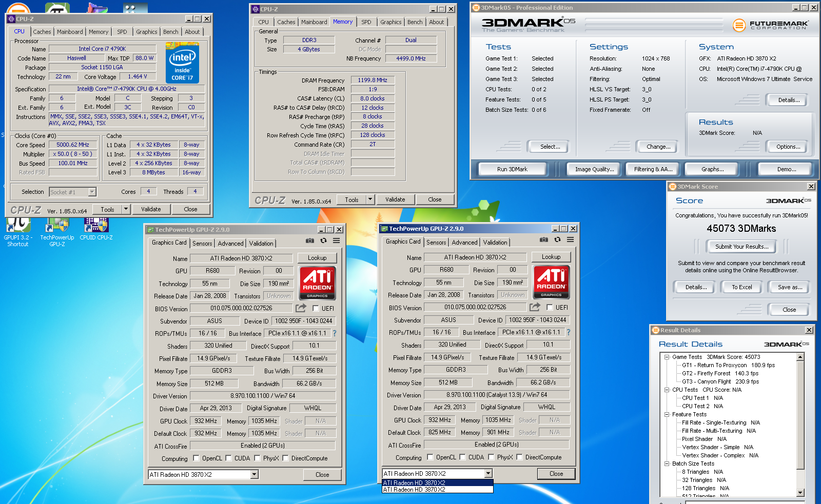The image size is (821, 504).
Task: Enable DirectCompute checkbox in right GPU-Z window
Action: 519,457
